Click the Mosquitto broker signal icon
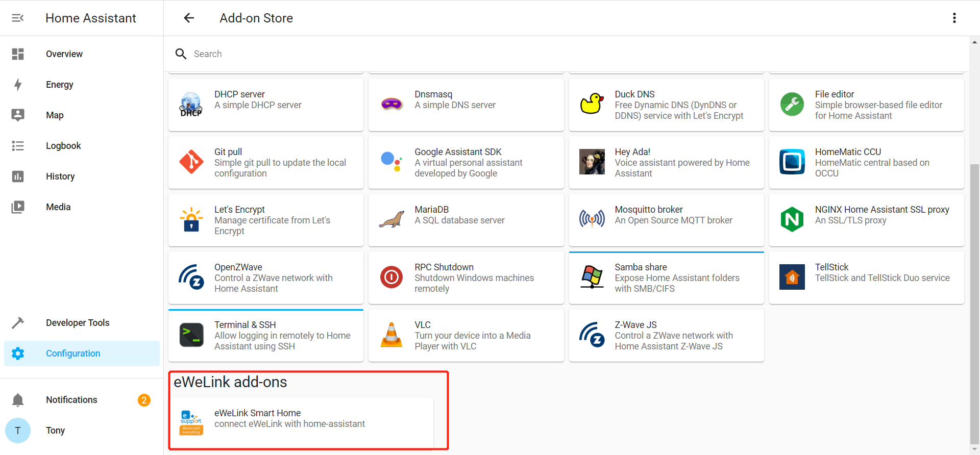 (592, 219)
